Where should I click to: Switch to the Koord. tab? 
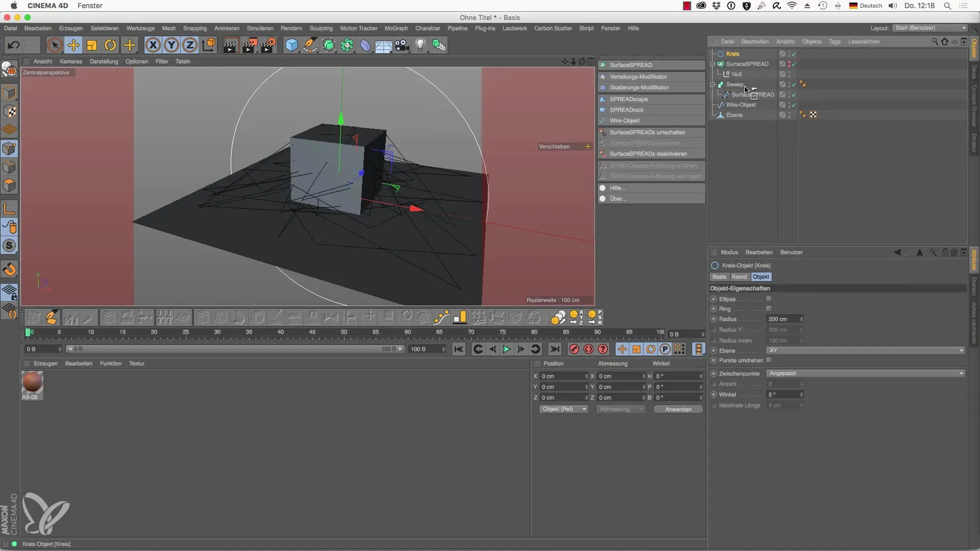[x=740, y=277]
